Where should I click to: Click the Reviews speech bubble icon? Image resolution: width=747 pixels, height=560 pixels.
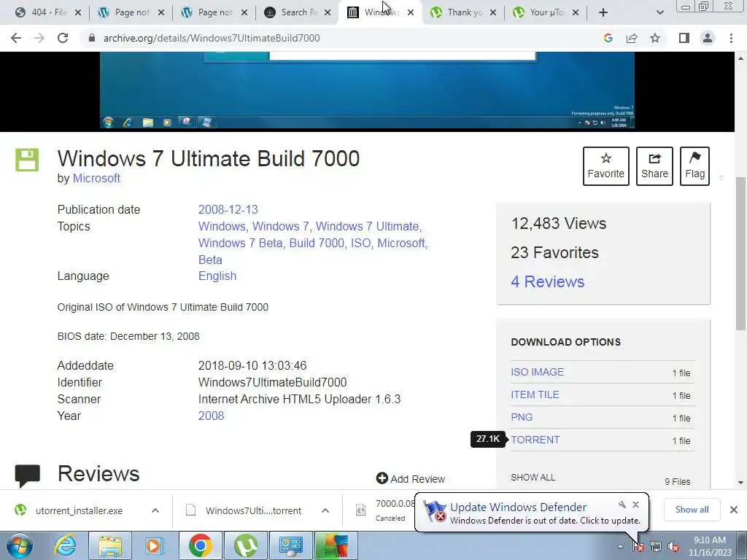[x=27, y=476]
